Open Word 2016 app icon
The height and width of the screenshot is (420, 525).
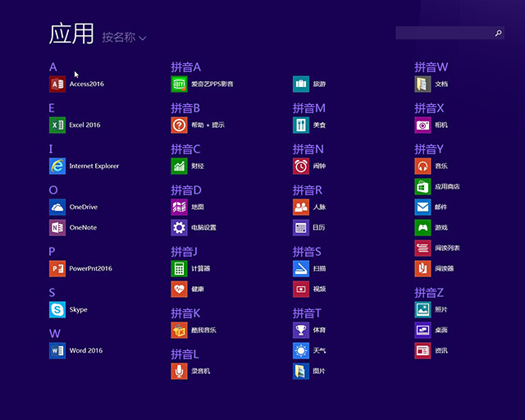coord(57,350)
